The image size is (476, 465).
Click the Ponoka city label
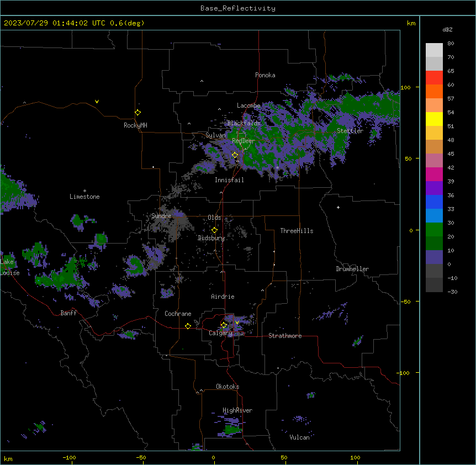pos(265,75)
